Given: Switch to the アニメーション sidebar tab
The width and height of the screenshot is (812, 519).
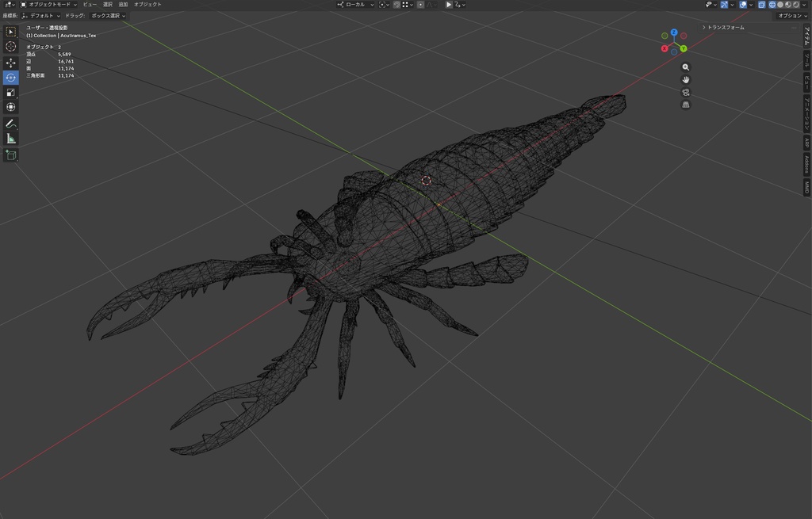Looking at the screenshot, I should (x=806, y=113).
